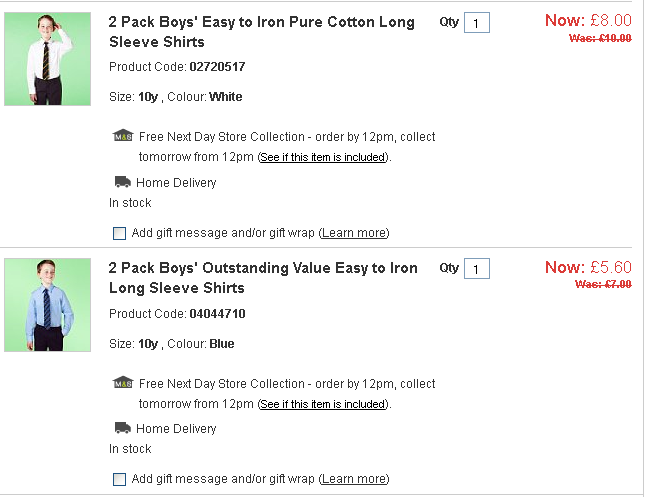647x497 pixels.
Task: Click 'Learn more' link for blue shirts gift wrap
Action: [354, 479]
